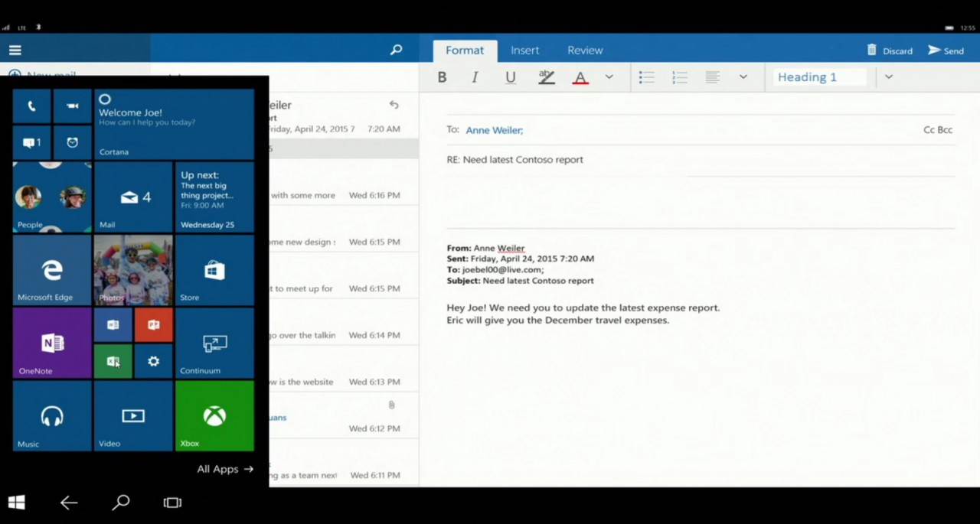Screen dimensions: 980x524
Task: Open the Heading 1 style dropdown
Action: pos(889,77)
